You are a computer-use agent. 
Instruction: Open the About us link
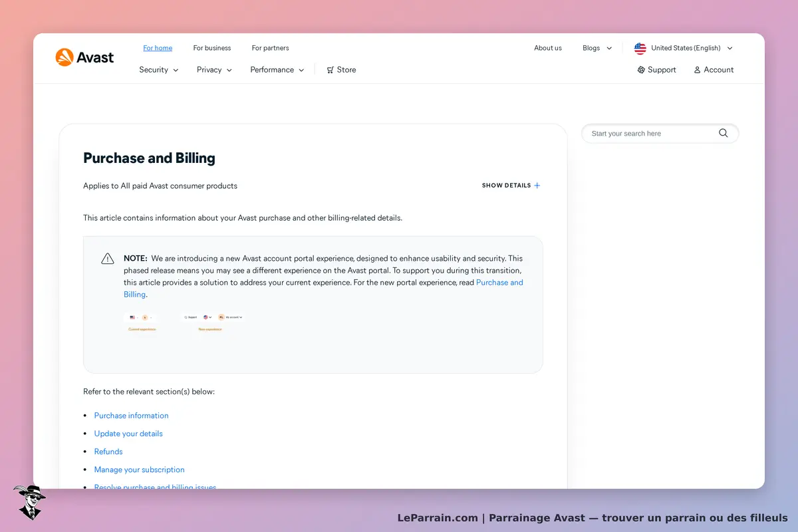pyautogui.click(x=548, y=48)
